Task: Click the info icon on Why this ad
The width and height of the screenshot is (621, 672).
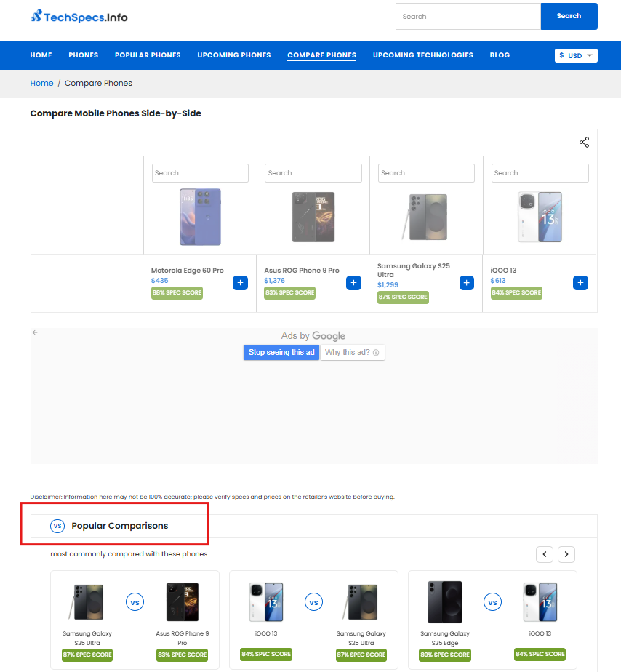Action: [x=376, y=353]
